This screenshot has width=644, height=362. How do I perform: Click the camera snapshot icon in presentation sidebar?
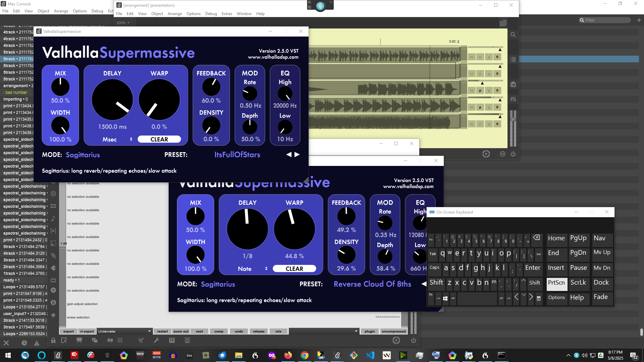pyautogui.click(x=513, y=84)
